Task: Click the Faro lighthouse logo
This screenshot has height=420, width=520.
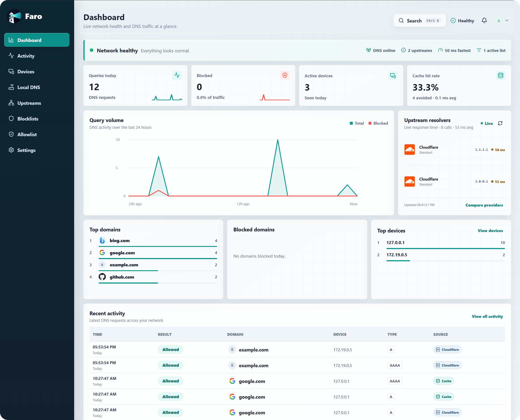Action: click(14, 16)
